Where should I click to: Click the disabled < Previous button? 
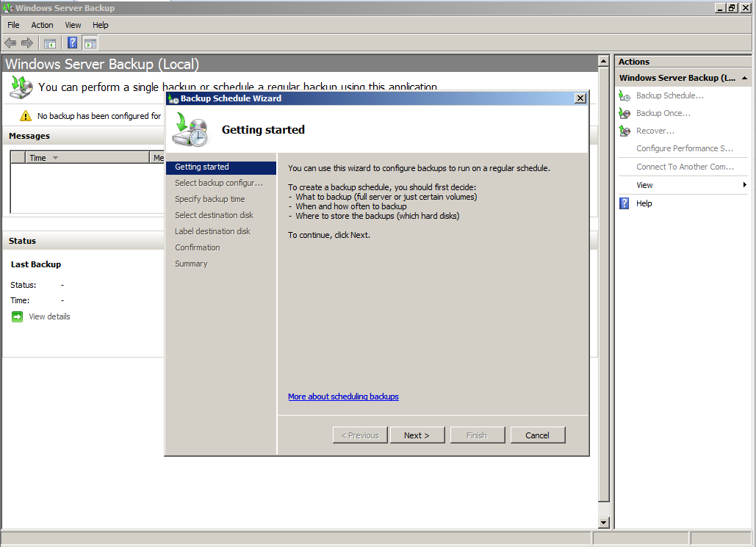(360, 435)
